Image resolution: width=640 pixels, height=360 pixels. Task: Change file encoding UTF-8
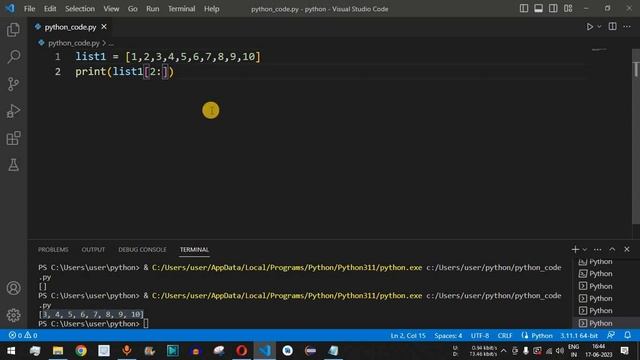pyautogui.click(x=480, y=336)
